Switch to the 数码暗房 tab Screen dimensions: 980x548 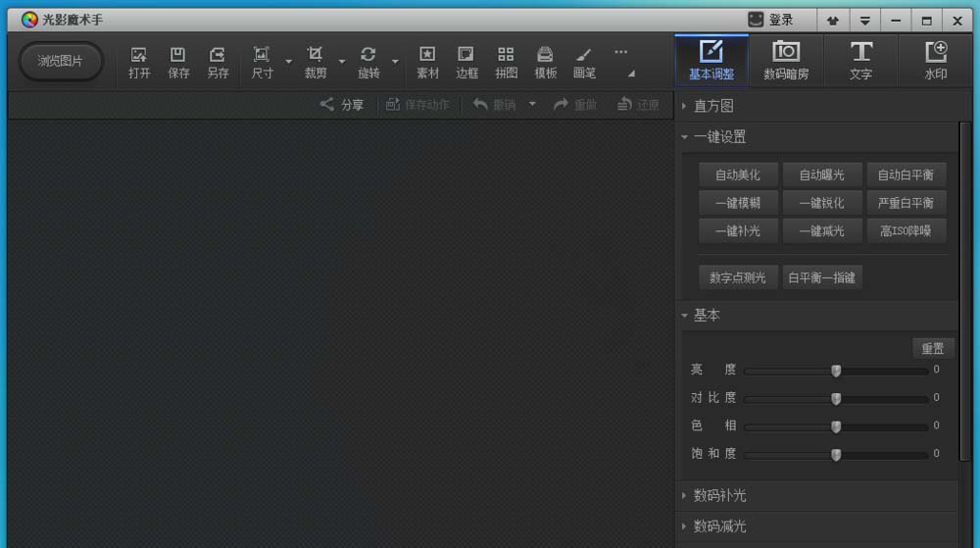click(786, 61)
